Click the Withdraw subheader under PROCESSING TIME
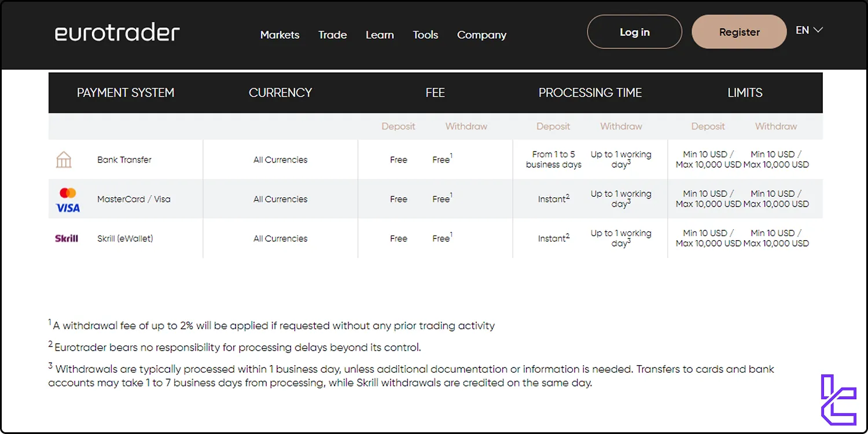The image size is (868, 434). click(621, 126)
